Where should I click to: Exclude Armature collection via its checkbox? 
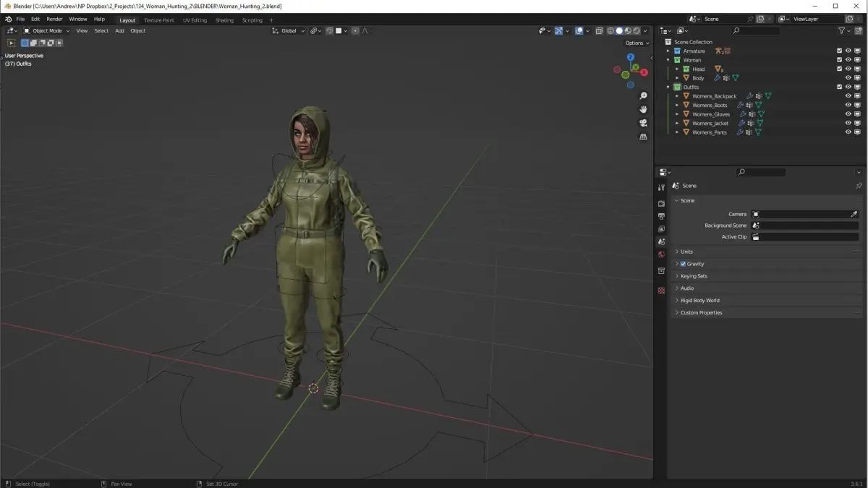pyautogui.click(x=840, y=51)
